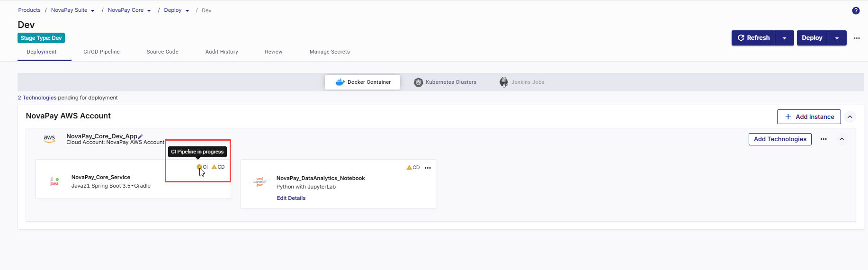Open the help question mark icon

click(856, 10)
